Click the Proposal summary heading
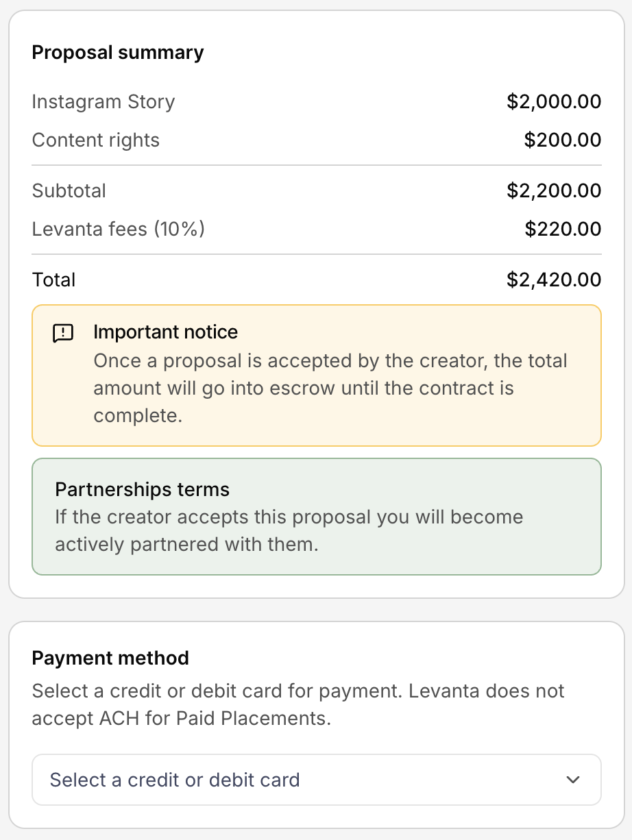This screenshot has height=840, width=632. tap(118, 53)
